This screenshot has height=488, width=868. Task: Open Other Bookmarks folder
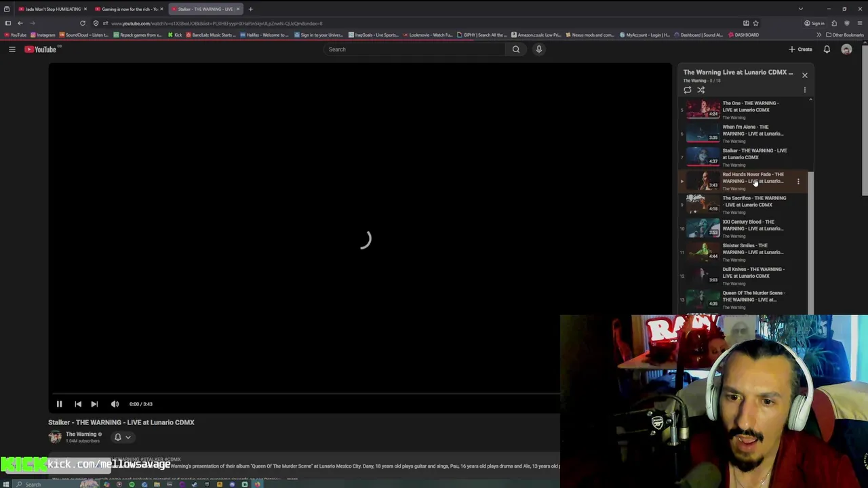tap(845, 35)
